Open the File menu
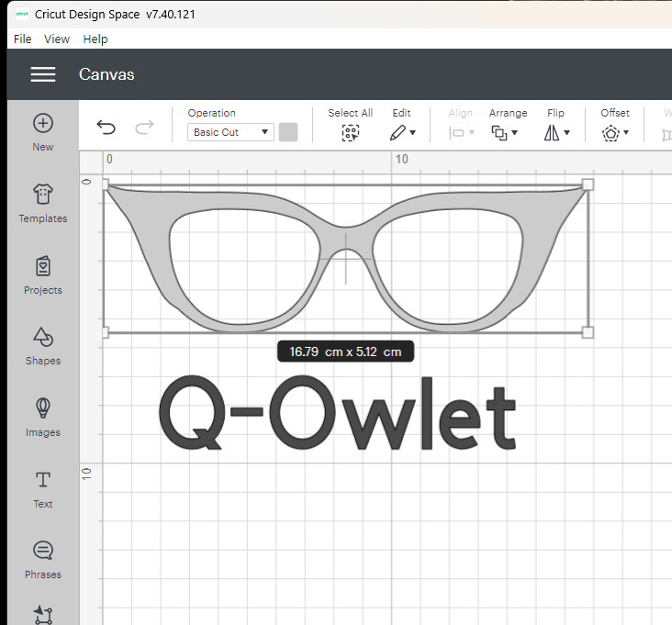 [23, 39]
